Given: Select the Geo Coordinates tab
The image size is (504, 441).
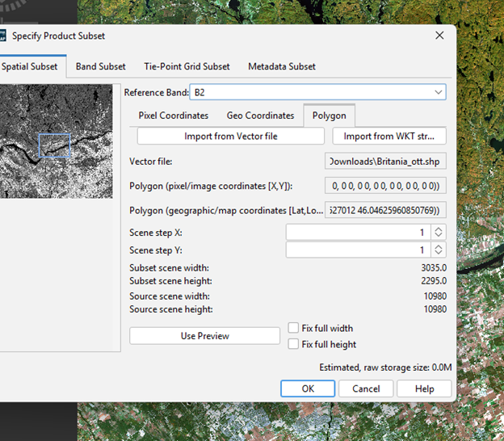Looking at the screenshot, I should 260,115.
